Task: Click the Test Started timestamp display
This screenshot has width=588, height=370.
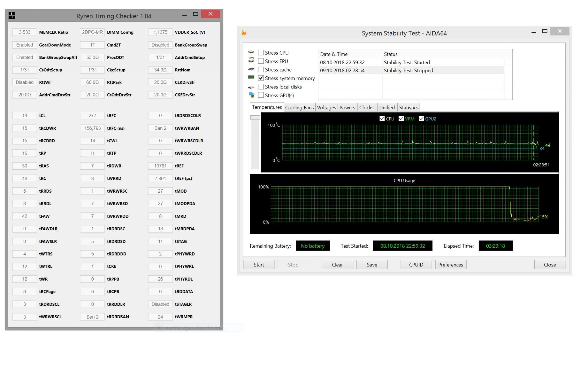Action: point(403,246)
